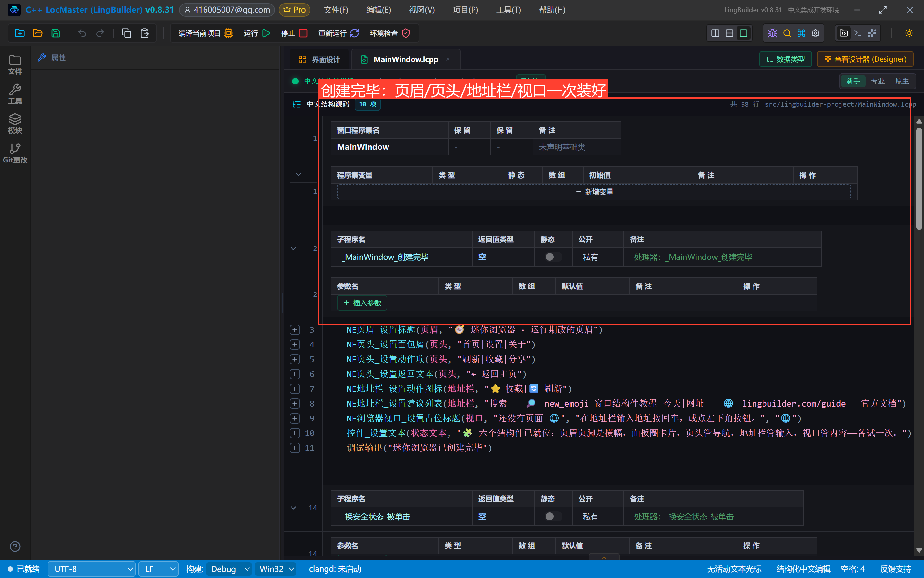Save file icon in toolbar
The width and height of the screenshot is (924, 578).
(56, 33)
